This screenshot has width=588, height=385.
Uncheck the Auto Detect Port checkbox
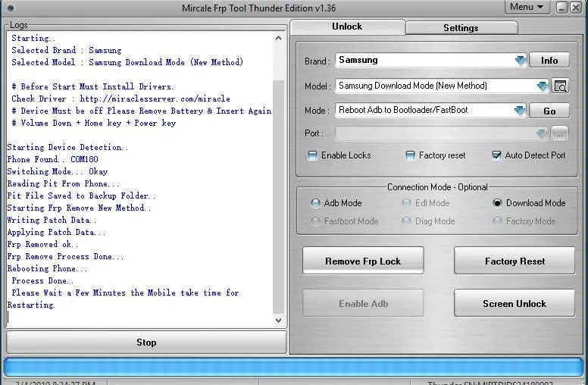point(496,155)
